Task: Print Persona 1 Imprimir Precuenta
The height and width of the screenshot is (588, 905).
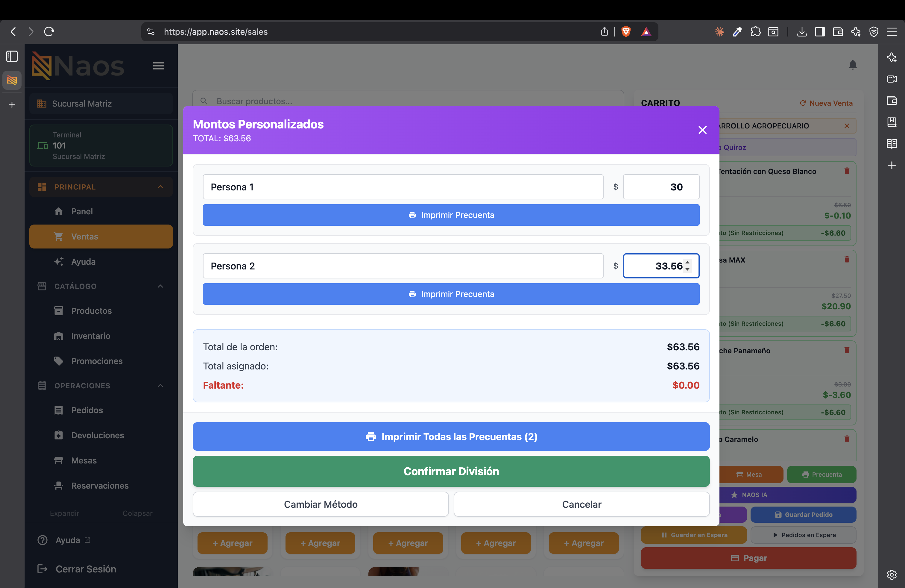Action: [x=451, y=215]
